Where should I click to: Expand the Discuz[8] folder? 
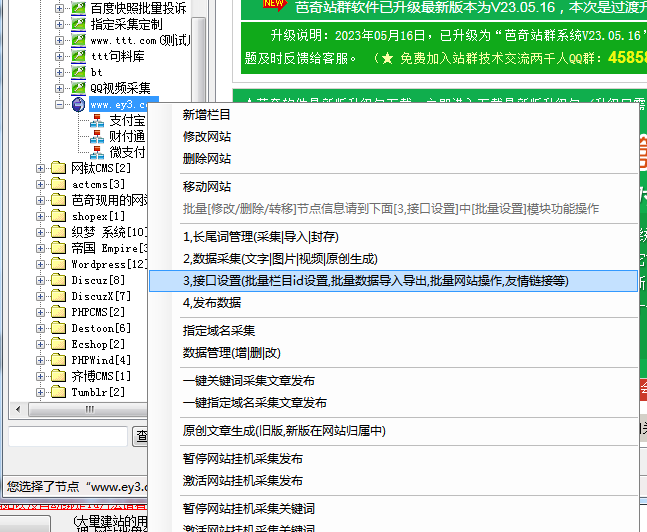(40, 281)
